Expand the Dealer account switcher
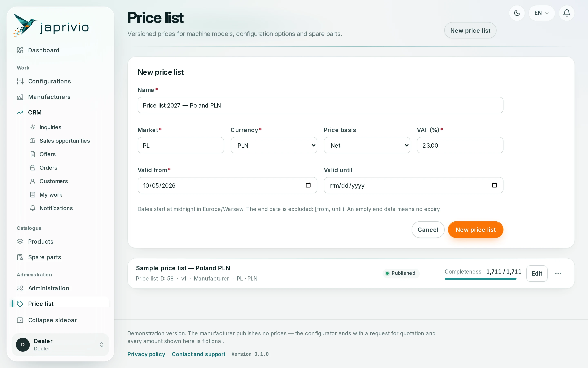 click(x=60, y=345)
